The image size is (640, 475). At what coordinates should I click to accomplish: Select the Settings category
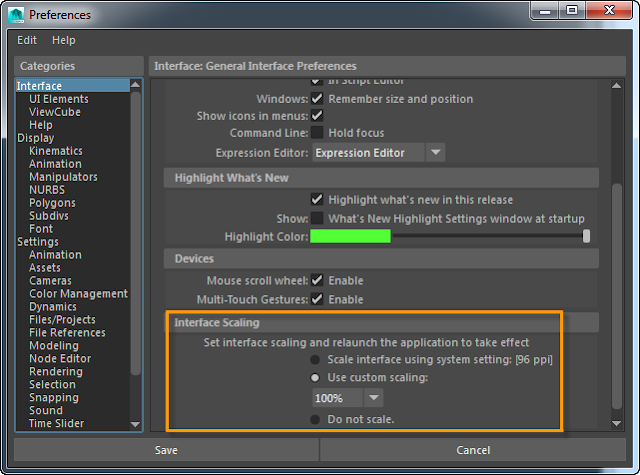pyautogui.click(x=38, y=242)
